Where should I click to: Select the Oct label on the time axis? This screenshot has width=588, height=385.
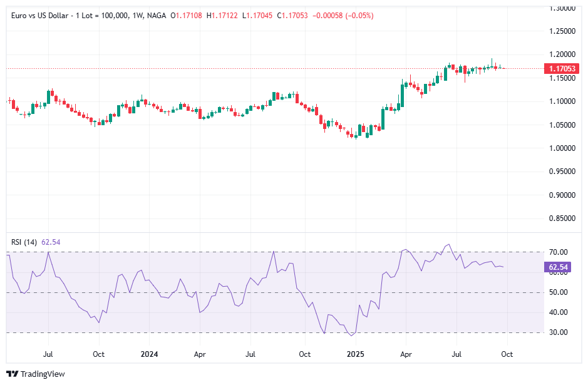click(506, 354)
